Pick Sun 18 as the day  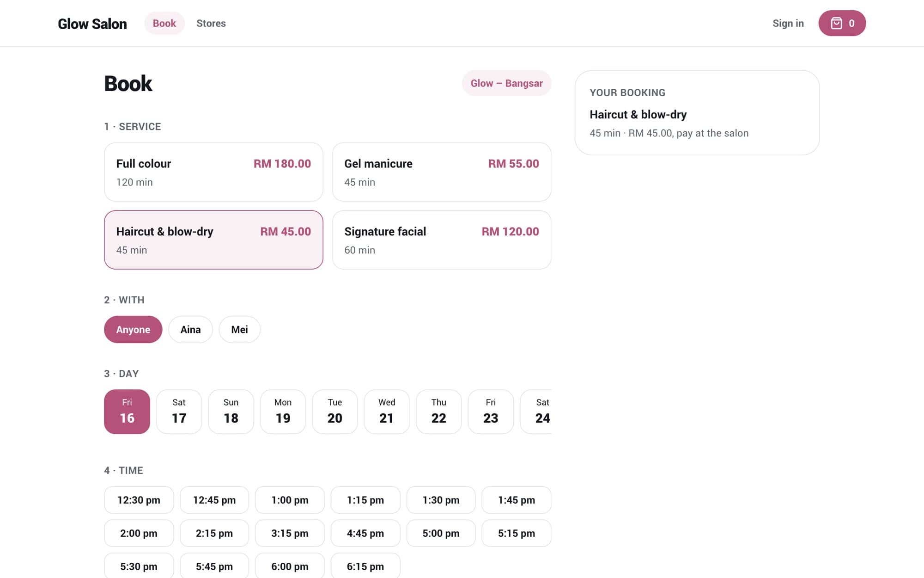coord(231,412)
